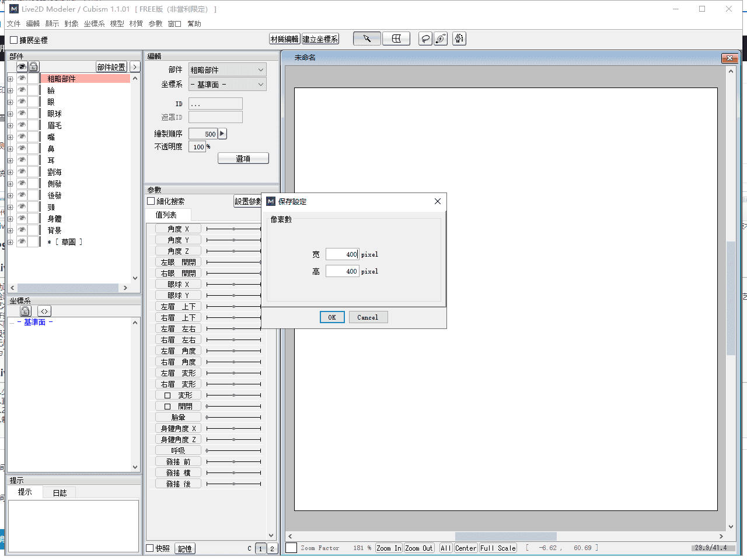Screen dimensions: 747x560
Task: Click the 宽 pixel width input field
Action: (342, 254)
